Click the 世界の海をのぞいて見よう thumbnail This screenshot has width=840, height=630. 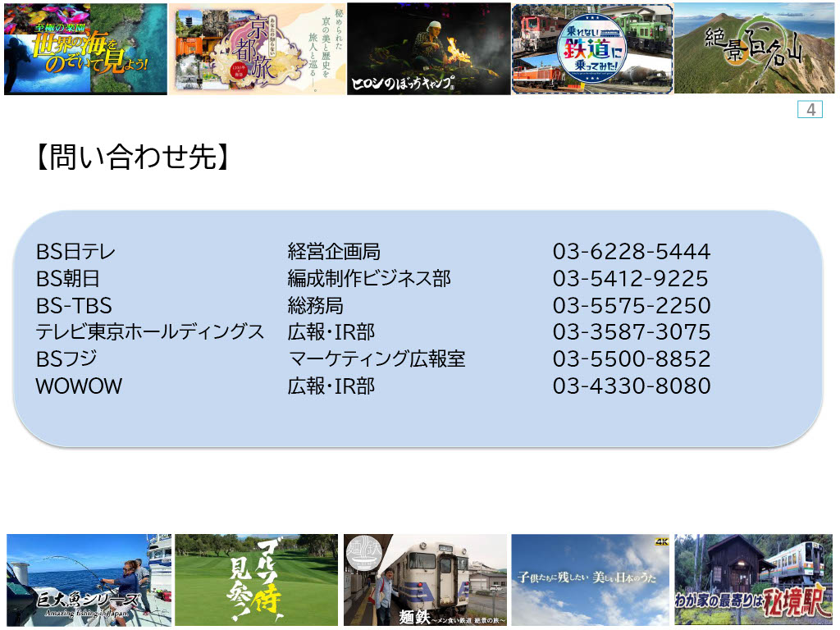click(85, 49)
